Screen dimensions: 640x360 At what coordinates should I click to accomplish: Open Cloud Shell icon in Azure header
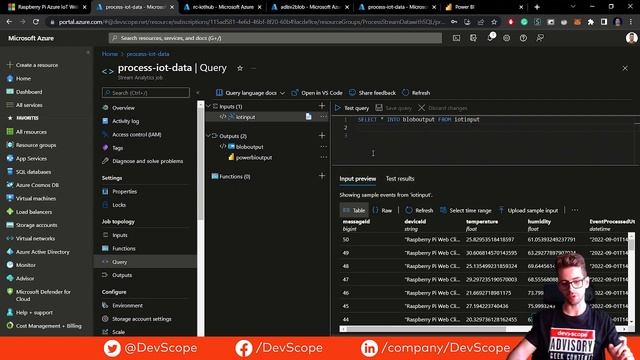point(456,38)
